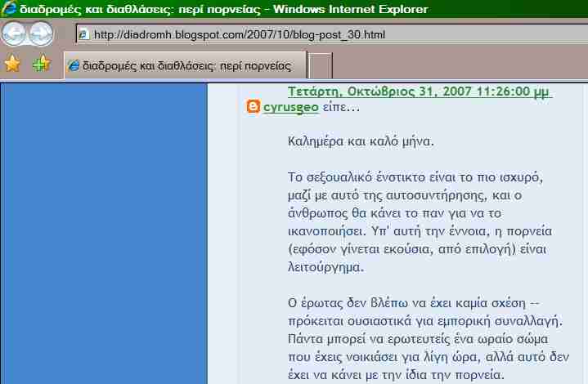Image resolution: width=588 pixels, height=384 pixels.
Task: Click the line 'Το σεξουαλικό ένστικτο είναι το πιο ισχυρό,'
Action: coord(415,176)
